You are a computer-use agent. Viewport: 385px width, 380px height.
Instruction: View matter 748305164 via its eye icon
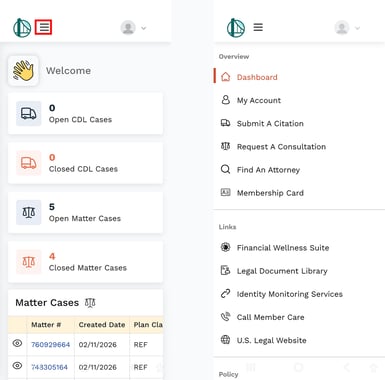17,366
